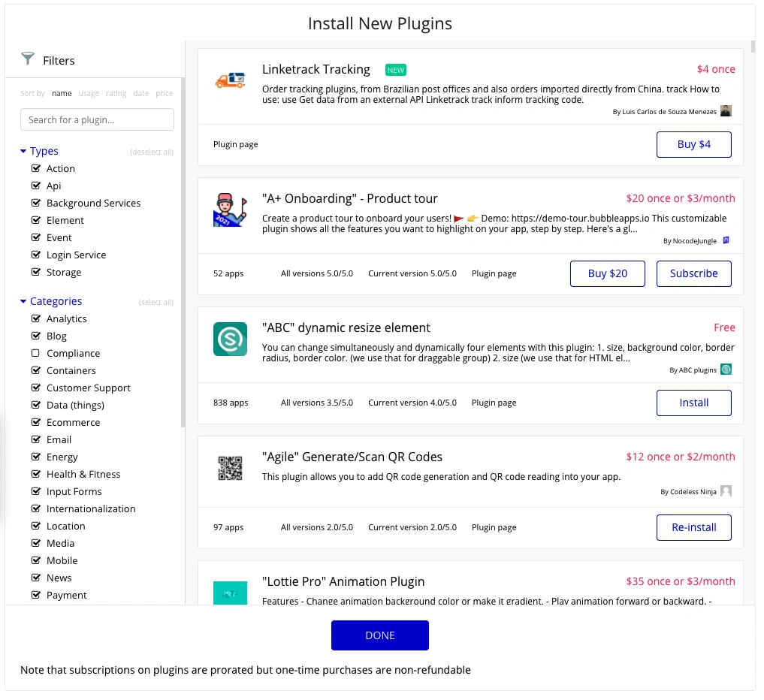Toggle the Location category checkbox
The image size is (764, 700).
click(x=35, y=526)
